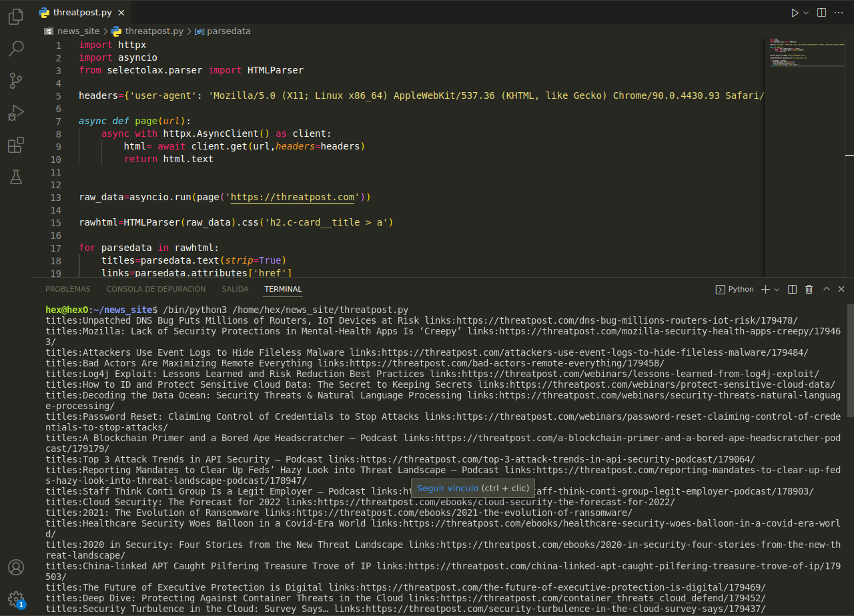This screenshot has width=854, height=616.
Task: Click the 'HTMLParser' import on line 3
Action: (275, 71)
